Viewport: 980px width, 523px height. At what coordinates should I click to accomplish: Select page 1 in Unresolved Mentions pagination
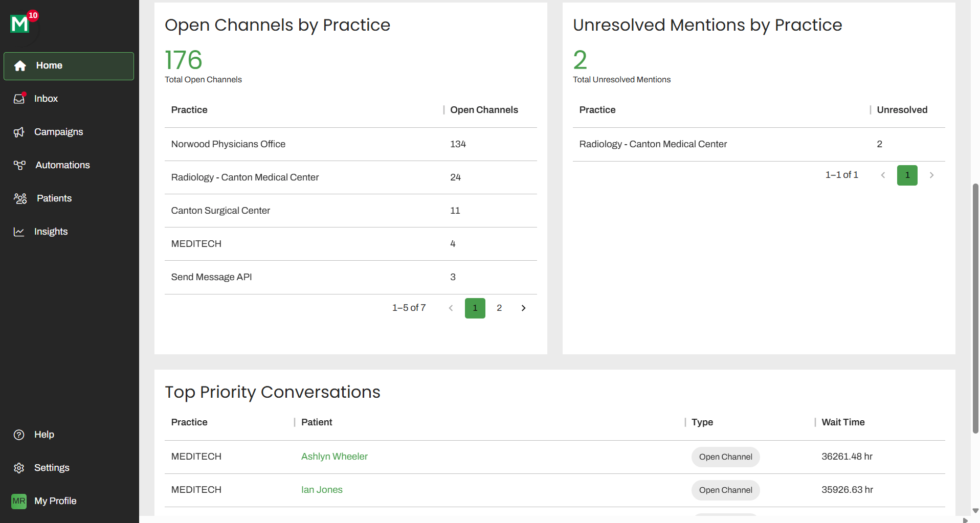tap(907, 175)
